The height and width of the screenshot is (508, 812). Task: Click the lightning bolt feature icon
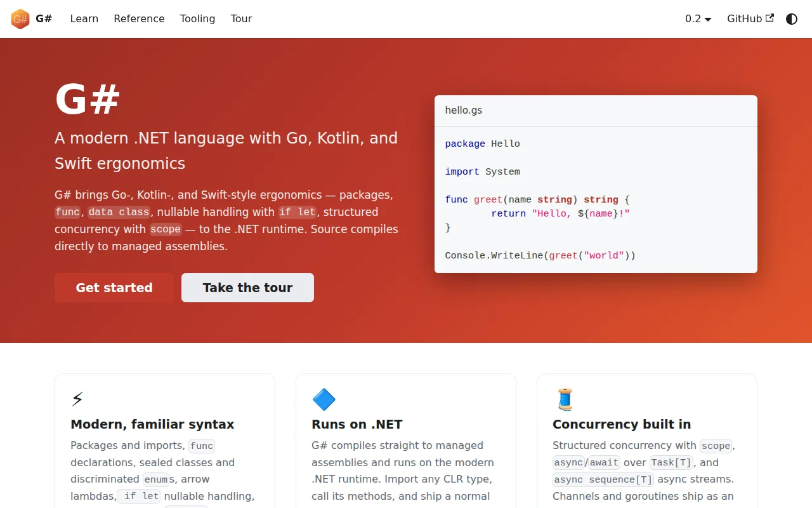click(x=77, y=399)
